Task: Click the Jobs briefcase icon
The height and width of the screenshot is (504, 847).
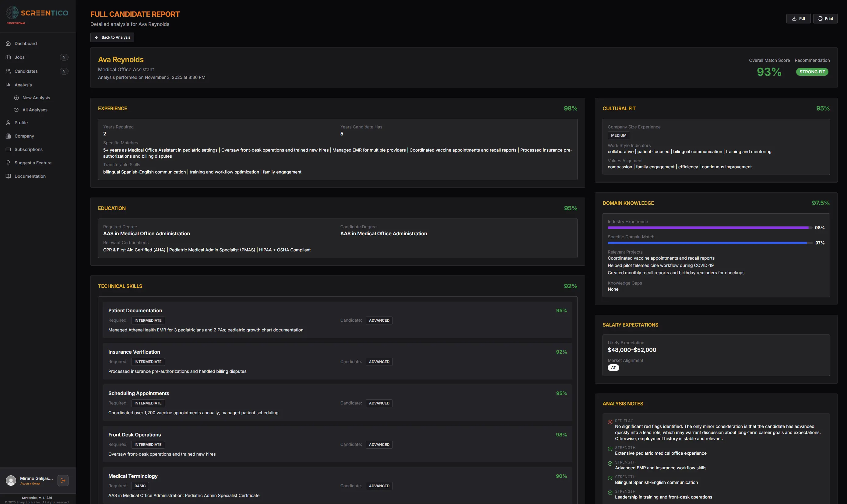Action: tap(8, 57)
